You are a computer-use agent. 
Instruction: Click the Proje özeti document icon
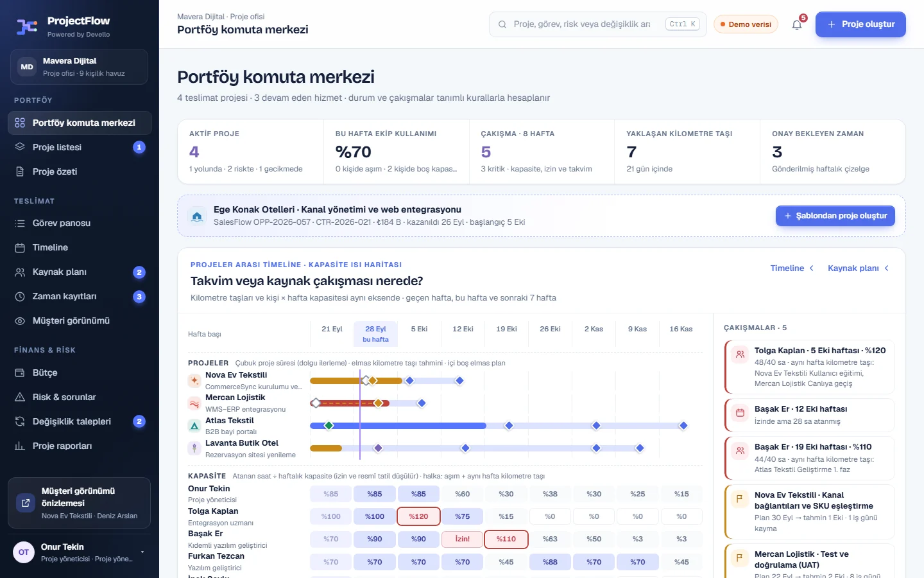[x=20, y=171]
